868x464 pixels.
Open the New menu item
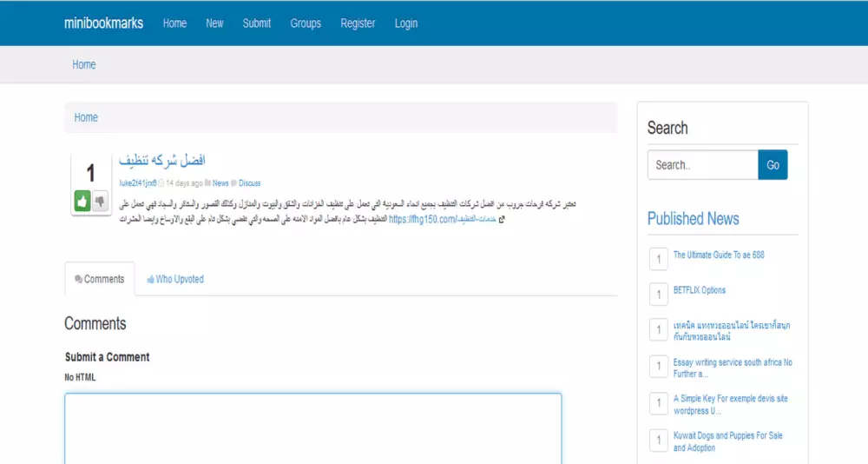coord(214,23)
